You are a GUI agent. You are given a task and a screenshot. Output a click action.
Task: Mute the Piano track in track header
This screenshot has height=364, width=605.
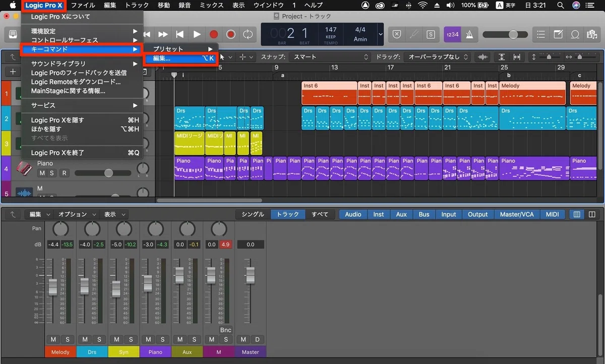tap(42, 173)
